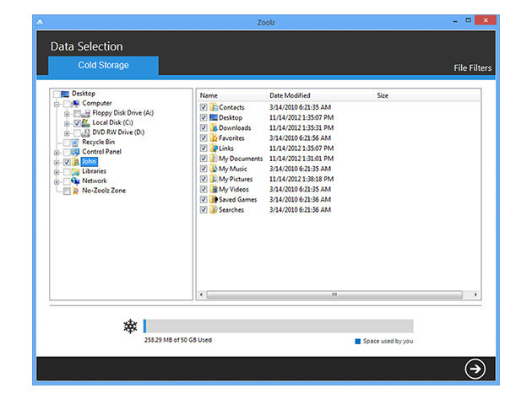Expand the Libraries tree node
The width and height of the screenshot is (532, 399).
56,171
